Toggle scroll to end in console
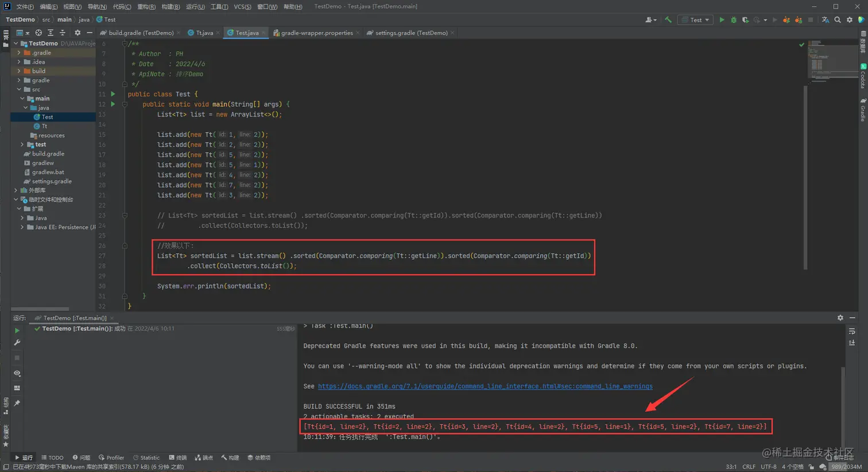The width and height of the screenshot is (868, 472). pos(852,342)
